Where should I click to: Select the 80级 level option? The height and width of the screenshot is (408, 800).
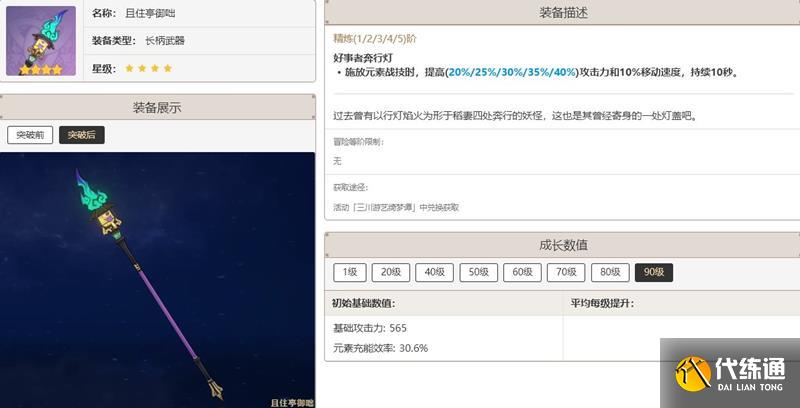pos(610,272)
